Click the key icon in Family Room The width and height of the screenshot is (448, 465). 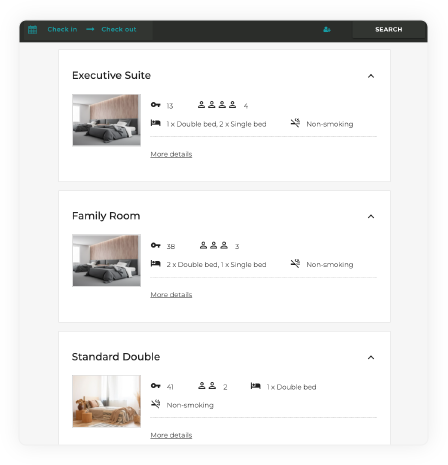click(156, 246)
